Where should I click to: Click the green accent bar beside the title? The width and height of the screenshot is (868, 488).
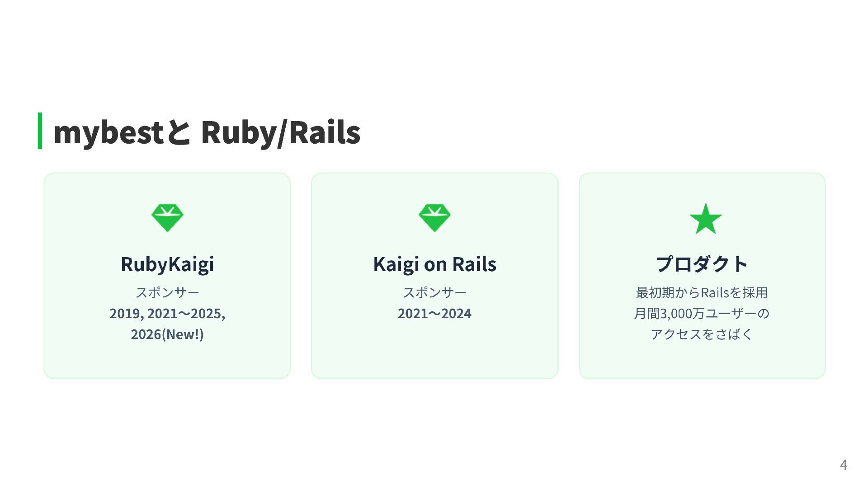(x=40, y=131)
